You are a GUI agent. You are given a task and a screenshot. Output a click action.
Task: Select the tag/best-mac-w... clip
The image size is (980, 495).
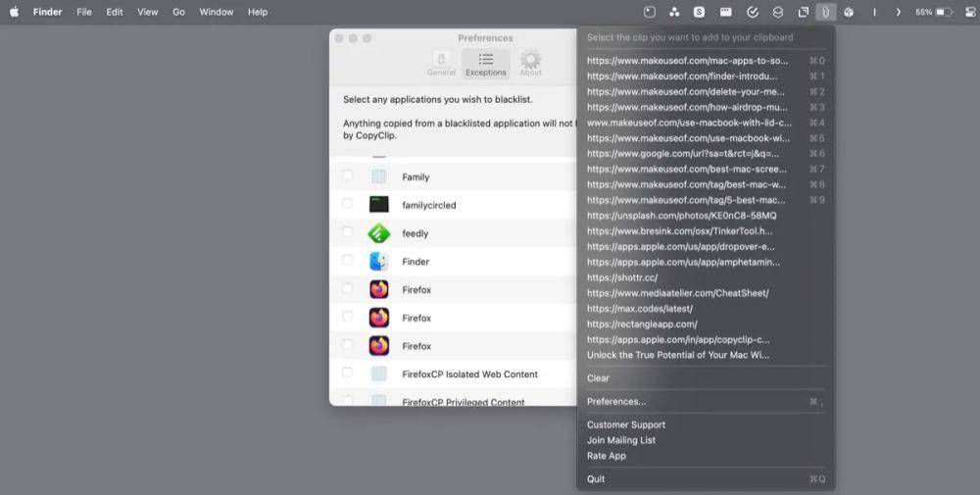pyautogui.click(x=706, y=184)
